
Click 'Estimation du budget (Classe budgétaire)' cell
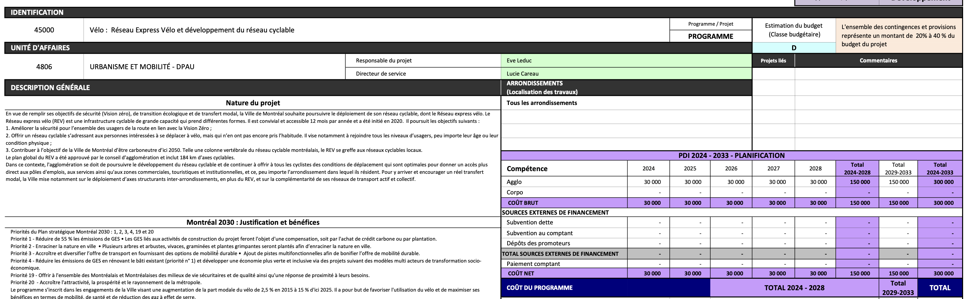click(794, 30)
